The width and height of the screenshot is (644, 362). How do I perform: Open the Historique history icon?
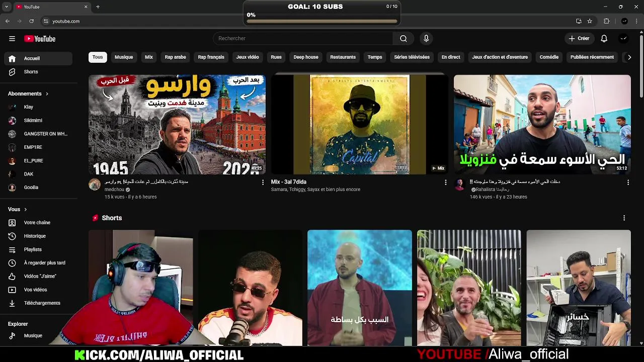(x=13, y=236)
